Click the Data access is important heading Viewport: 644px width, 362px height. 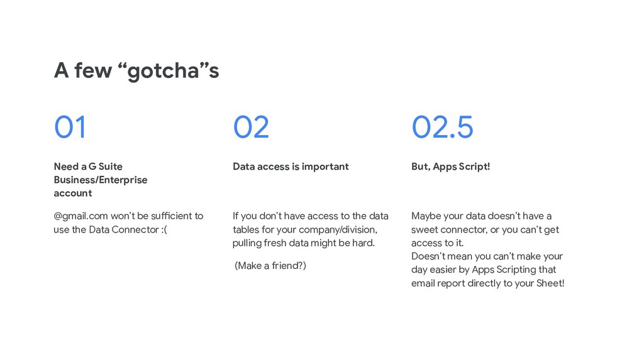point(291,166)
